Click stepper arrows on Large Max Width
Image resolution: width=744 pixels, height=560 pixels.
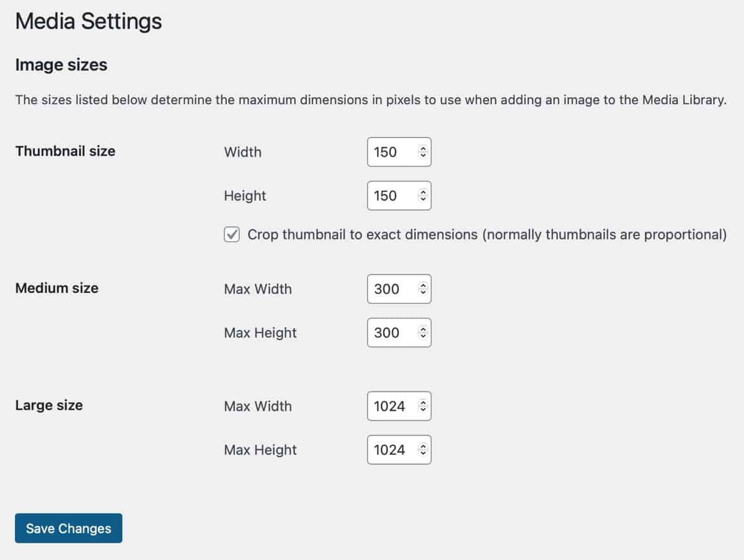423,406
